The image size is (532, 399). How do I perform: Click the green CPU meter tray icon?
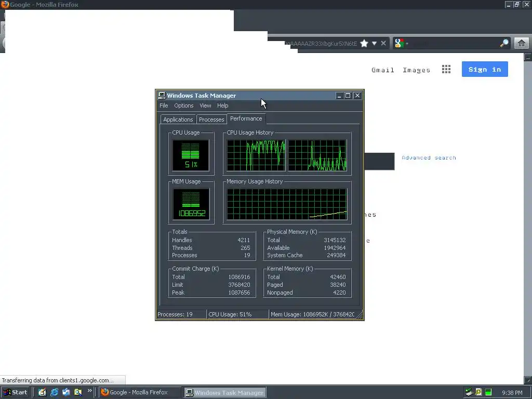click(x=488, y=393)
